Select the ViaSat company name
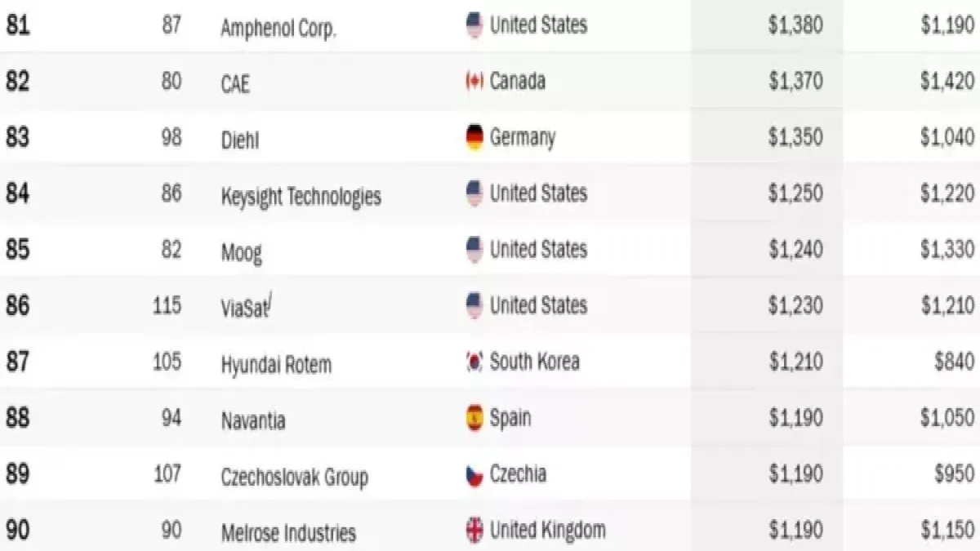This screenshot has width=980, height=551. coord(245,308)
